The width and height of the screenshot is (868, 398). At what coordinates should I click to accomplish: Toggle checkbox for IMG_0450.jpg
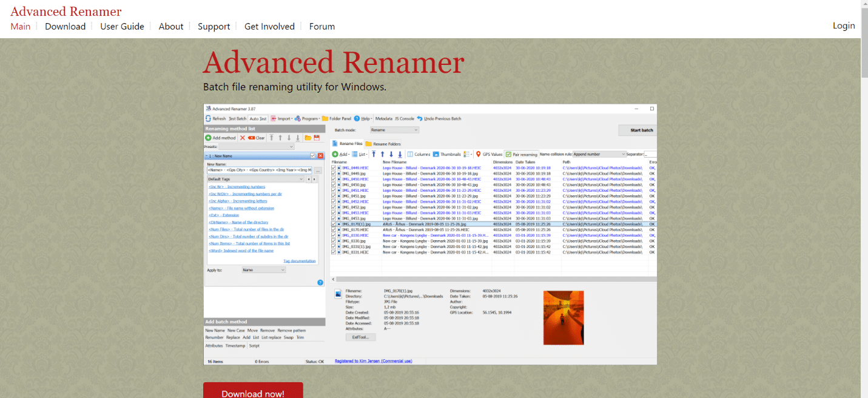pos(334,184)
